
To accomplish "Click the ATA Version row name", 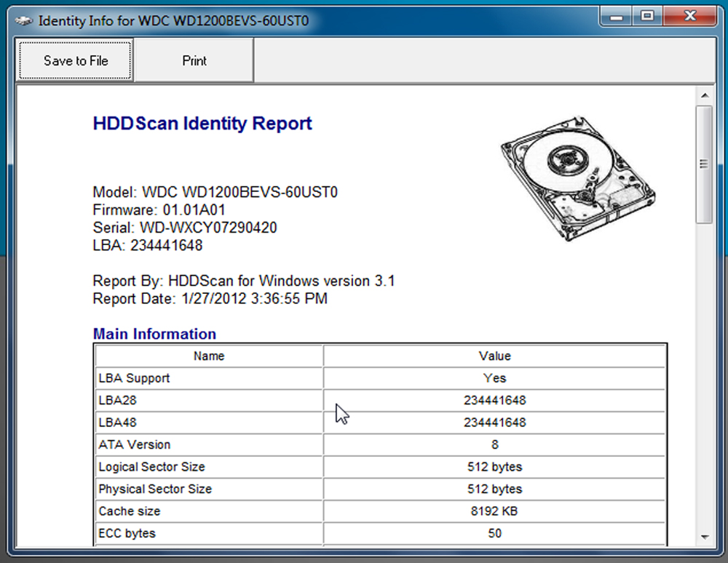I will pyautogui.click(x=134, y=444).
